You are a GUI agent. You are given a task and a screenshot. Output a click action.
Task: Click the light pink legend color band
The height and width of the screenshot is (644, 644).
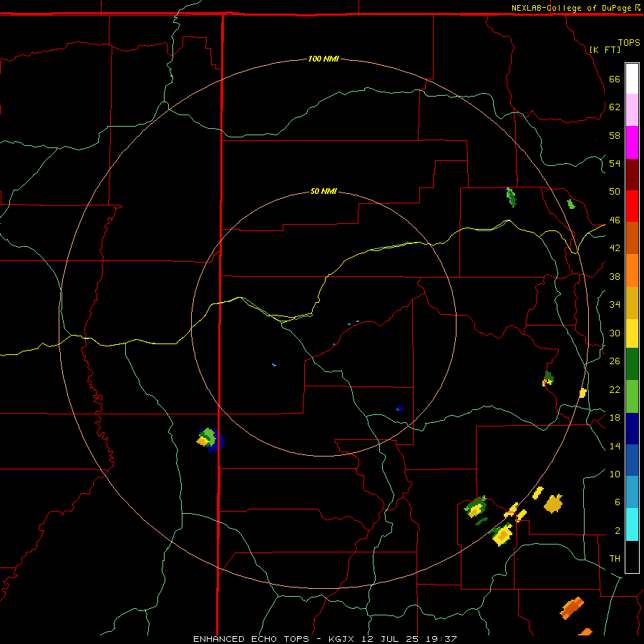point(632,109)
